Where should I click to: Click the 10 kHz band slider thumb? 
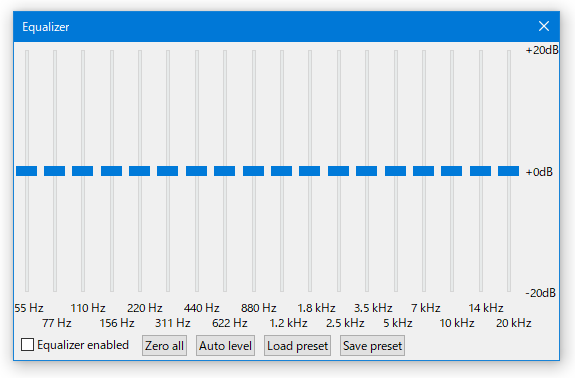point(451,171)
